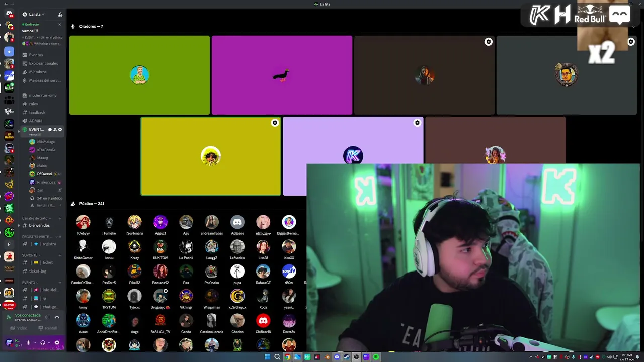This screenshot has width=644, height=362.
Task: Dismiss the En directo stage banner
Action: (60, 24)
